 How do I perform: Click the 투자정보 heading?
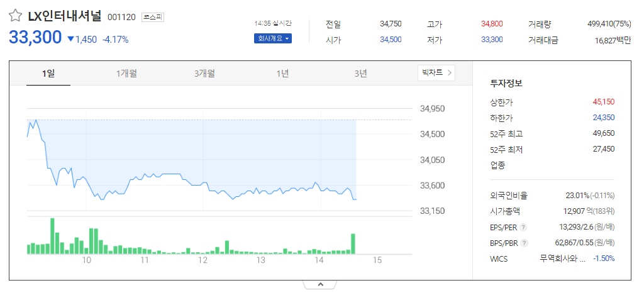click(506, 83)
